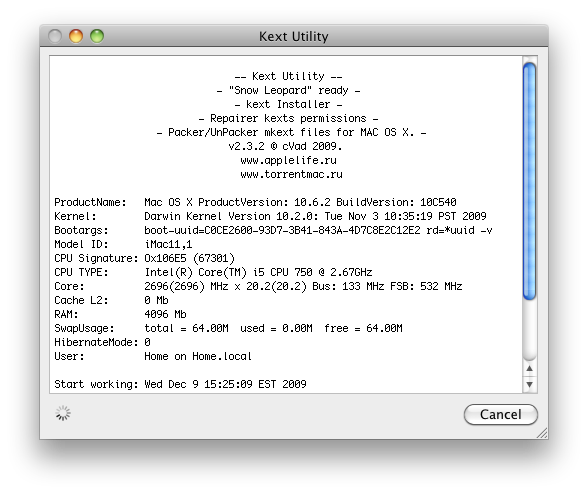Click the ProductName label
Screen dimensions: 588x494
tap(90, 203)
